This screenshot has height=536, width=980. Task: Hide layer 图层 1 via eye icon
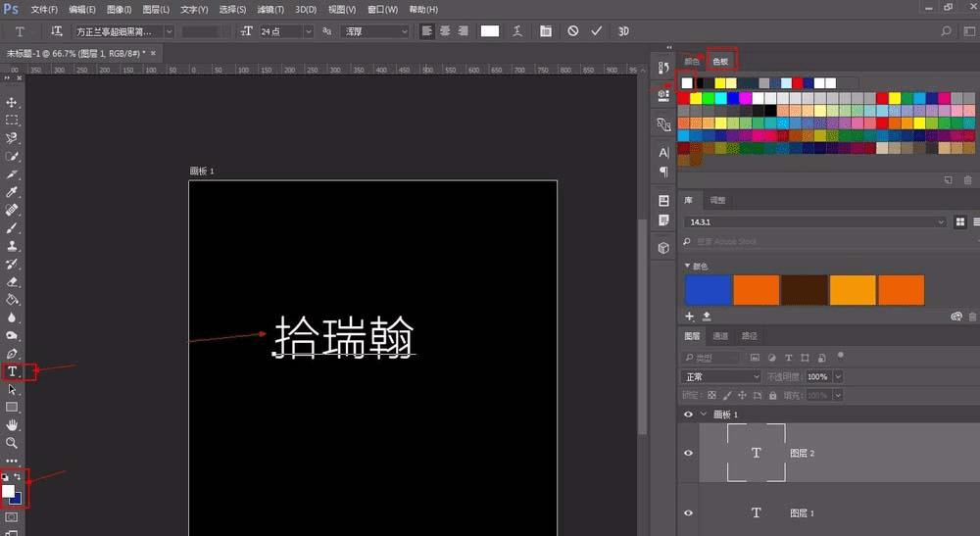(x=688, y=512)
